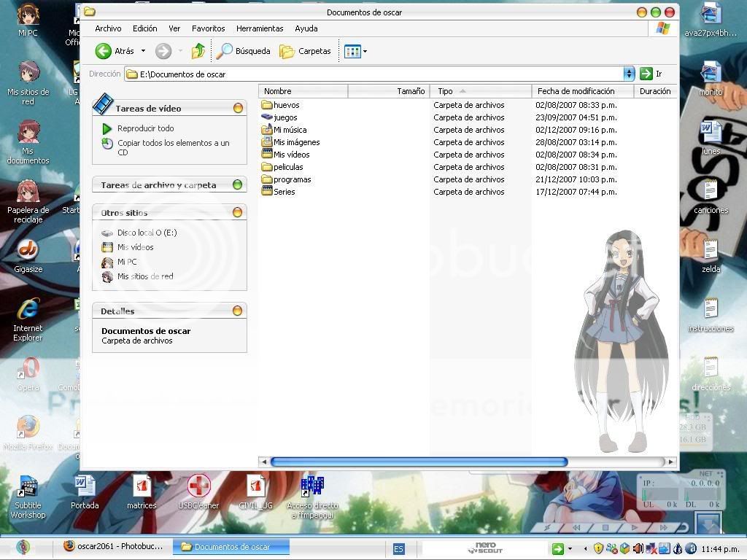This screenshot has width=747, height=560.
Task: Toggle Carpetas folder pane
Action: pyautogui.click(x=306, y=51)
